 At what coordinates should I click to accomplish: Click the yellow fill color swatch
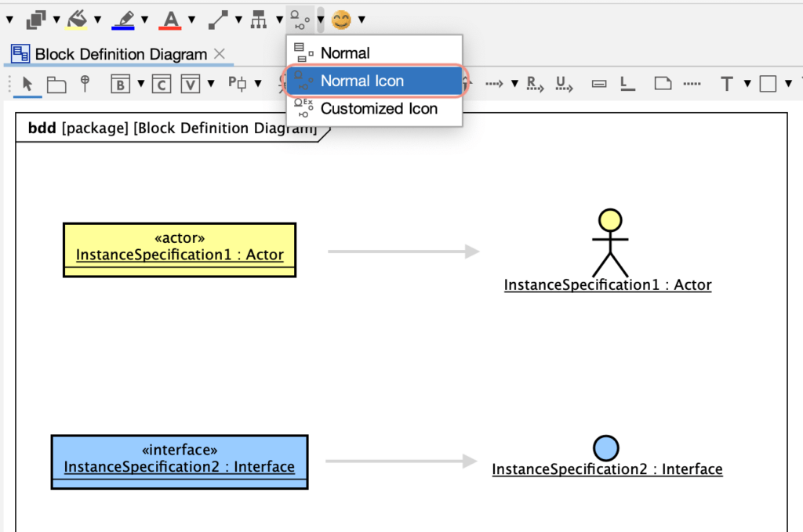75,27
